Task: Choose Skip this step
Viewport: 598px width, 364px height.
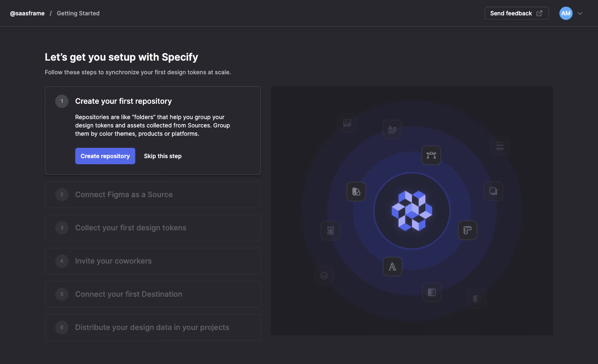Action: coord(163,156)
